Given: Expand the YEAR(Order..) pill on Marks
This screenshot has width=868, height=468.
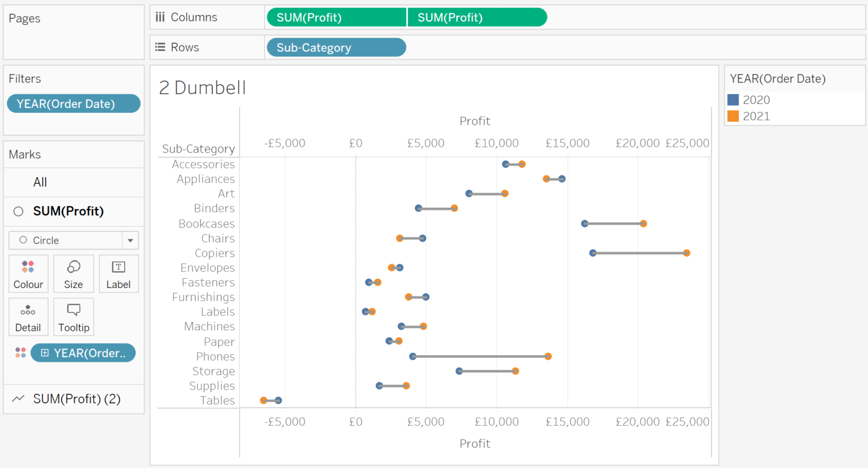Looking at the screenshot, I should [44, 353].
